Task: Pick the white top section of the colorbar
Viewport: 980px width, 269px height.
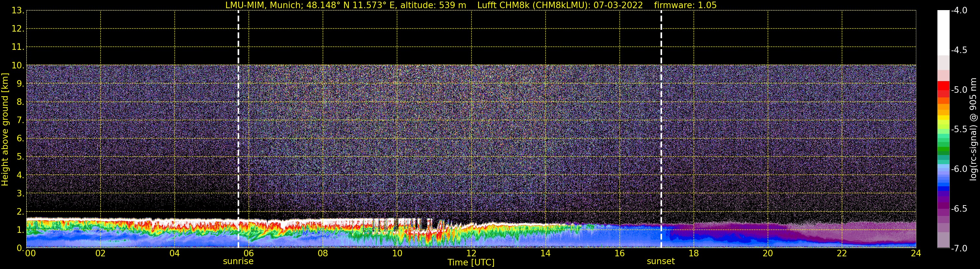Action: [x=943, y=32]
